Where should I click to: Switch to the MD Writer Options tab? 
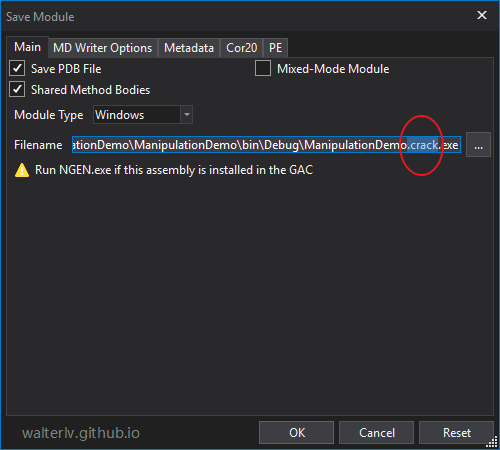tap(103, 48)
